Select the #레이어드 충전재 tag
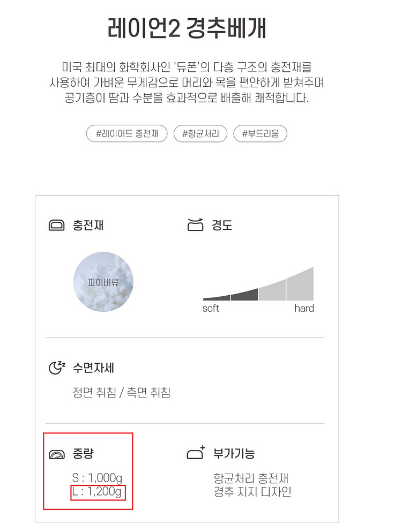Screen dimensions: 402x532 (x=127, y=133)
